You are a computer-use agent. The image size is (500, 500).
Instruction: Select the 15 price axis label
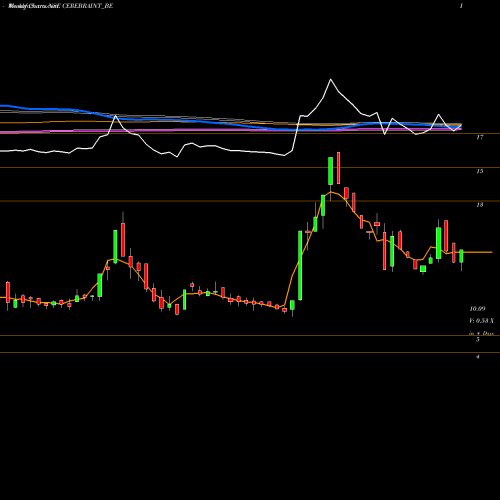point(479,171)
